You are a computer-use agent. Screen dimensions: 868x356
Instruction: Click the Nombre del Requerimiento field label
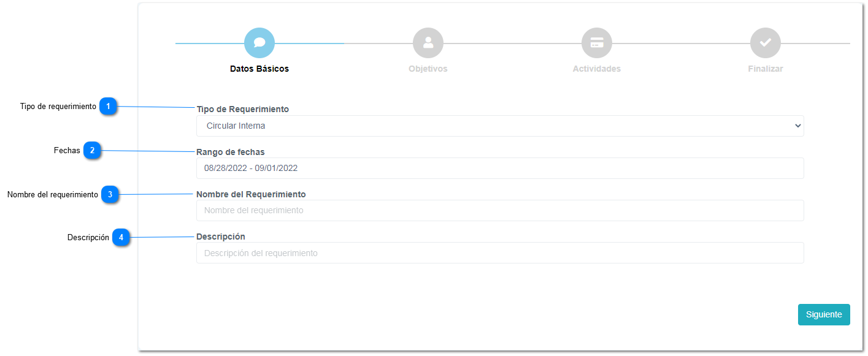coord(251,194)
